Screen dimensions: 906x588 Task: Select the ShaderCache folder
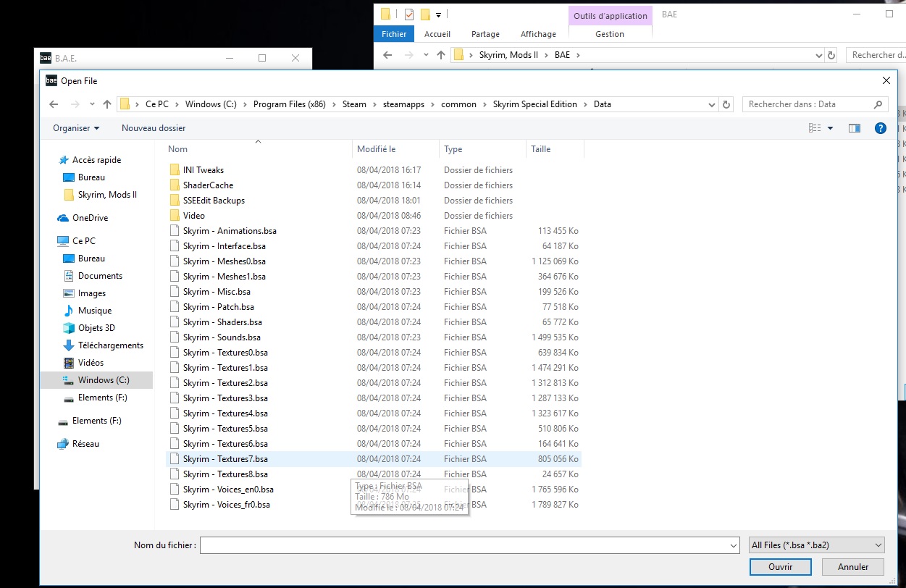pos(208,185)
